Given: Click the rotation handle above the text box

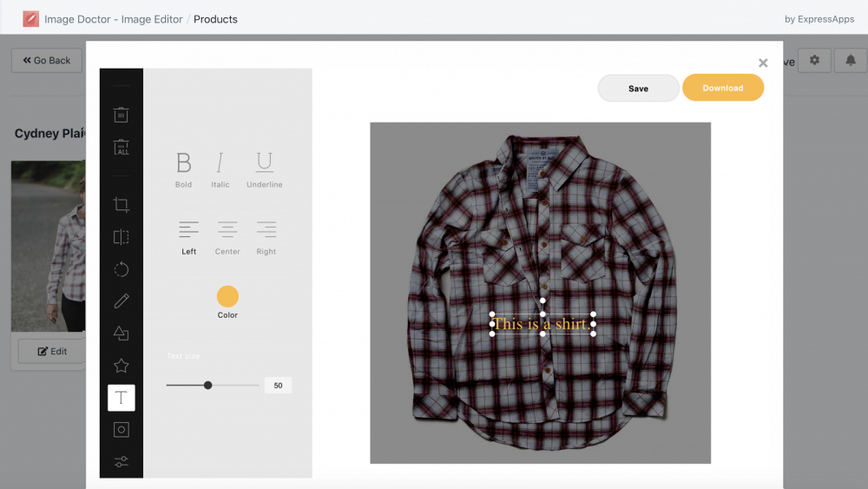Looking at the screenshot, I should pyautogui.click(x=542, y=301).
